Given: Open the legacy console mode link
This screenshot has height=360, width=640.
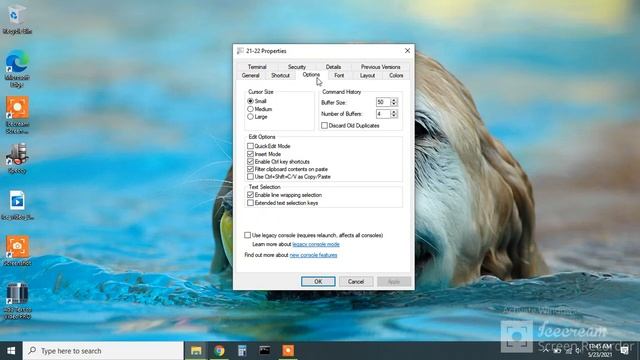Looking at the screenshot, I should (316, 244).
